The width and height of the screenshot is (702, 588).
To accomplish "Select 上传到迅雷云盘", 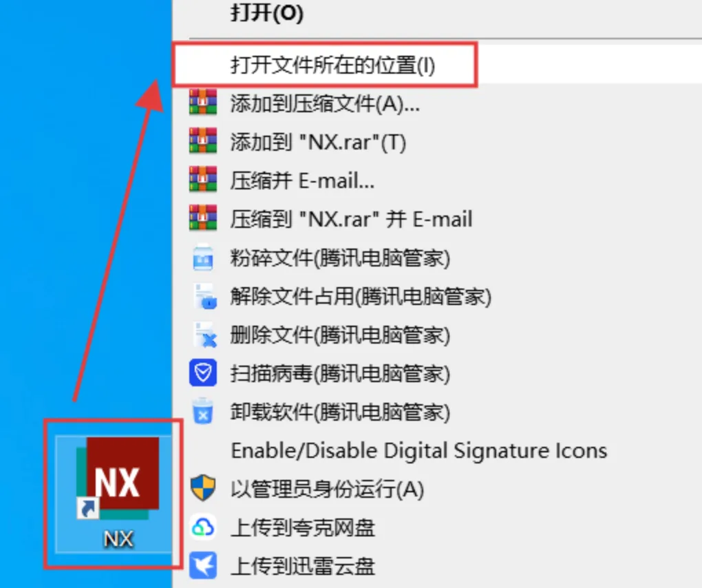I will (x=303, y=566).
